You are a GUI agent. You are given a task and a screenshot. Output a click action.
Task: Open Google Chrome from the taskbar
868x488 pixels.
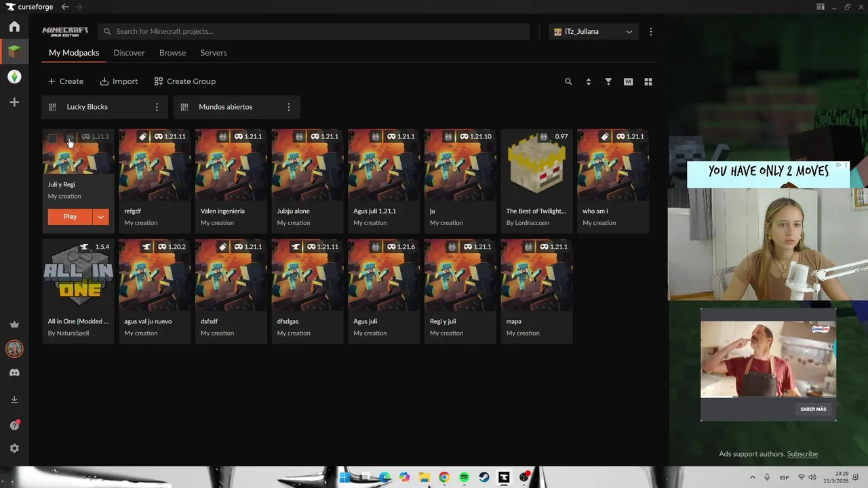point(444,477)
